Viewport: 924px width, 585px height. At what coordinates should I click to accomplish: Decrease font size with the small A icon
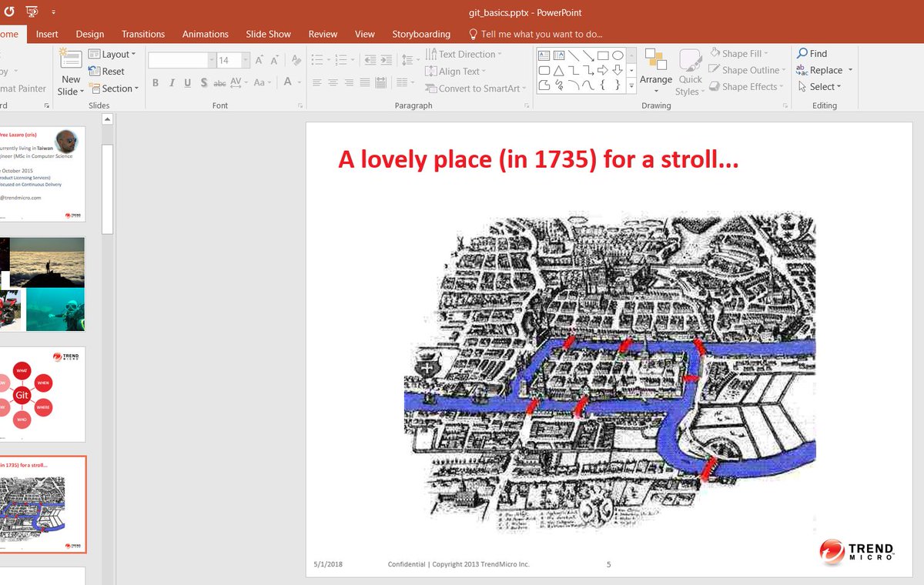276,60
